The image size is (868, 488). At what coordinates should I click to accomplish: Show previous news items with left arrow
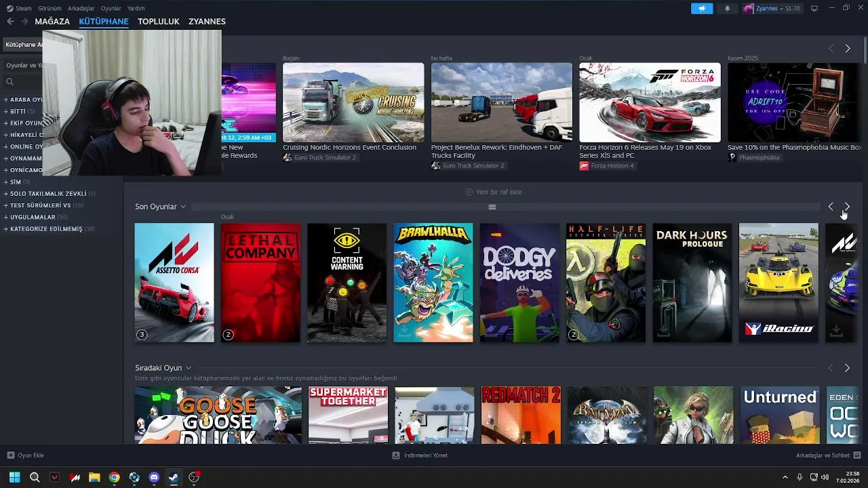[831, 49]
